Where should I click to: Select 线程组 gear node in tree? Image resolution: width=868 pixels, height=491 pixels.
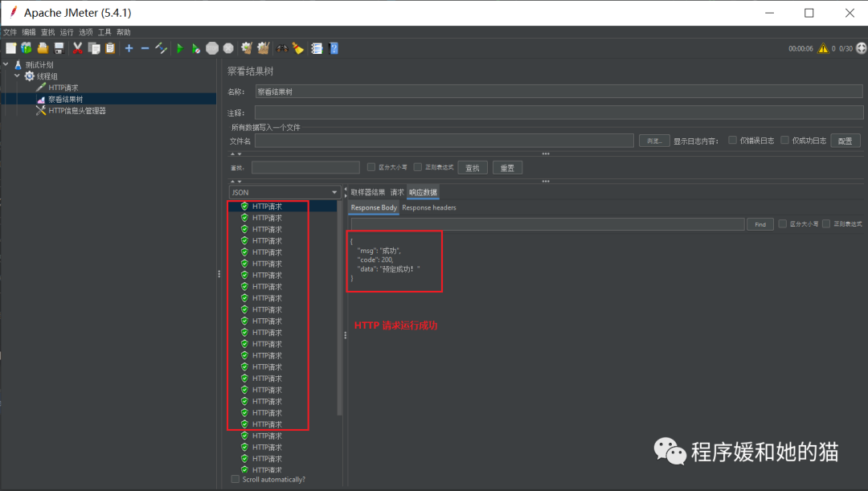point(41,76)
